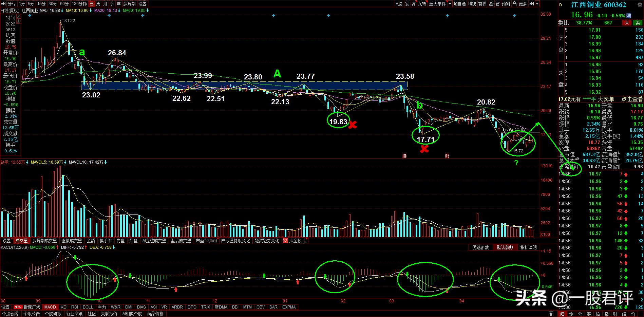Open the dropdown arrow at the toolbar's right end

pos(537,4)
